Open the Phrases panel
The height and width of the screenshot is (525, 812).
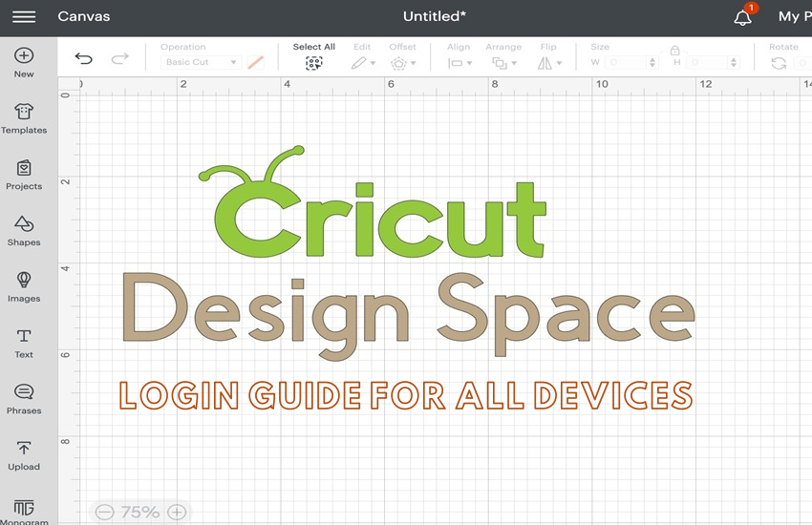tap(24, 398)
